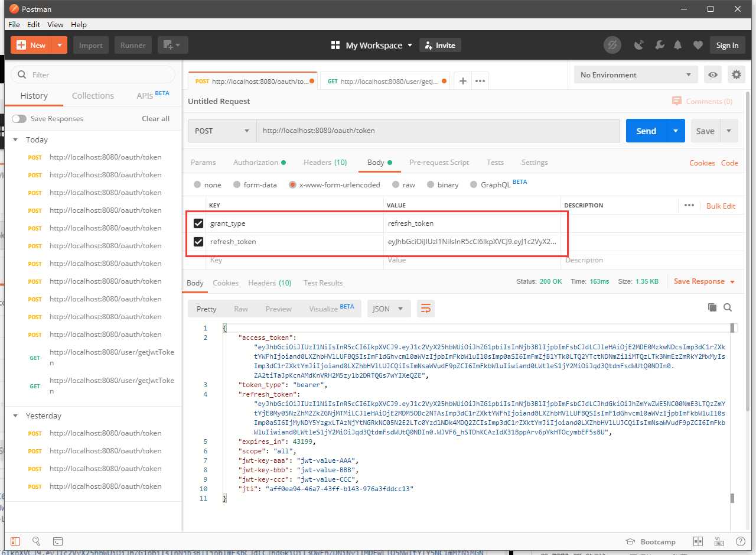Toggle Save Responses switch
Screen dimensions: 756x555
pyautogui.click(x=19, y=119)
